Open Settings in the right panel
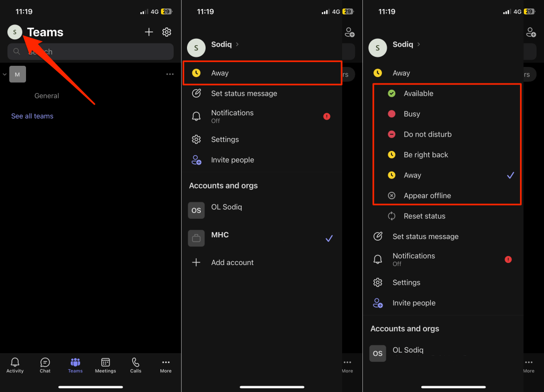Image resolution: width=544 pixels, height=392 pixels. (x=444, y=283)
